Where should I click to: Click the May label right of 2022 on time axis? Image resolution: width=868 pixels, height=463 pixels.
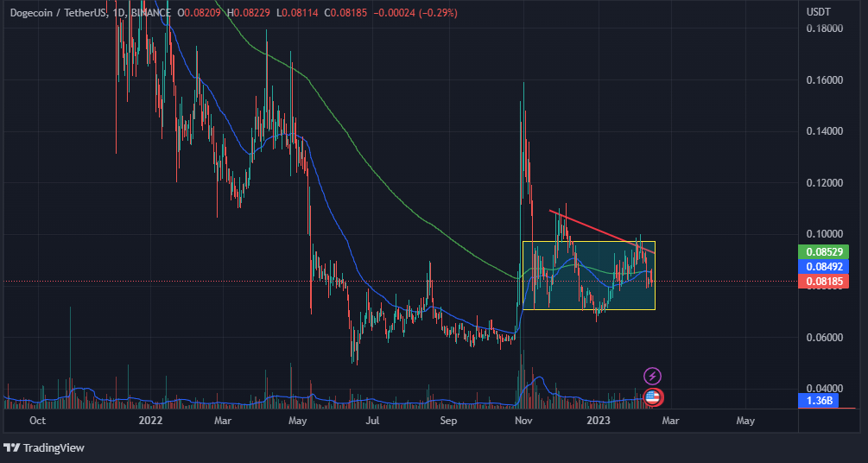click(x=298, y=421)
